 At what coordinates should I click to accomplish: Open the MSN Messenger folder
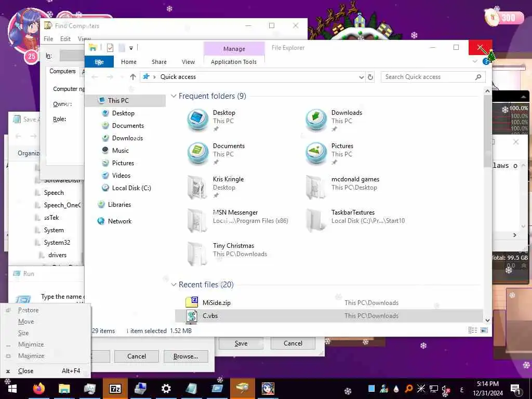197,220
